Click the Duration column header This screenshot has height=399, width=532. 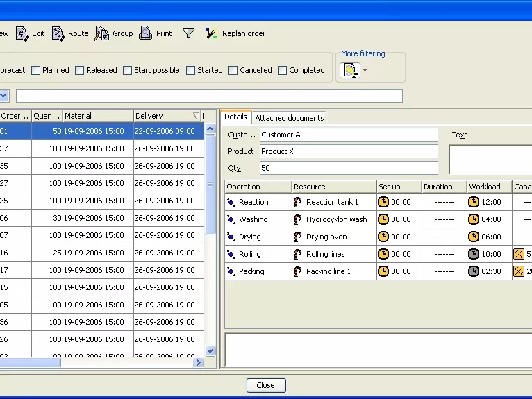444,187
